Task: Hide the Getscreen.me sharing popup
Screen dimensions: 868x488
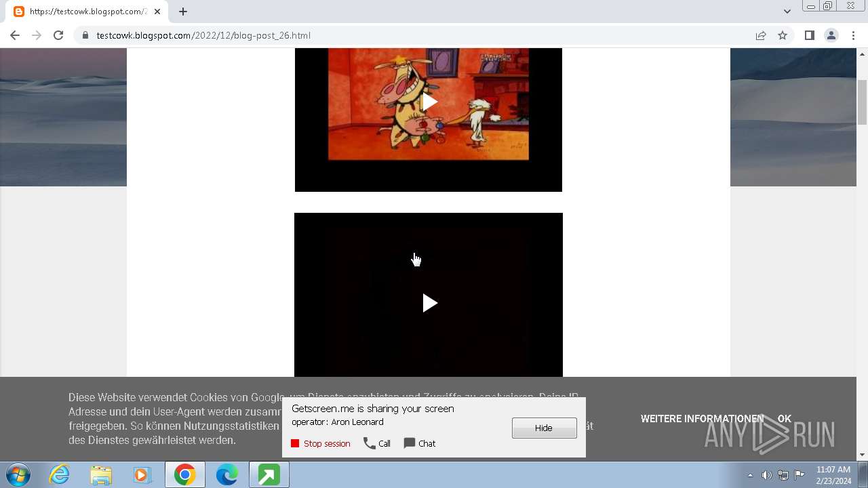Action: tap(544, 428)
